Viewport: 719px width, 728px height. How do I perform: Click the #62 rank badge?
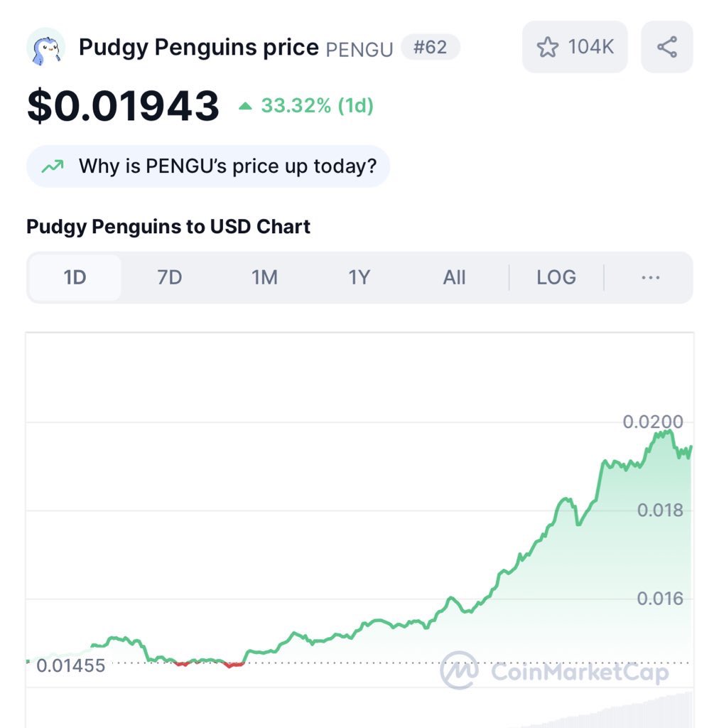tap(431, 47)
